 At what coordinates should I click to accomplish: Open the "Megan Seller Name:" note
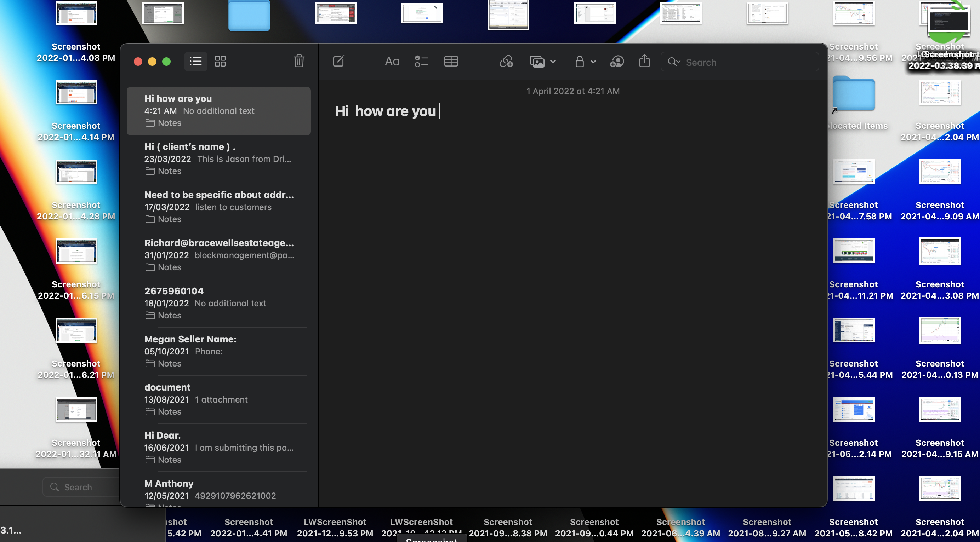coord(219,351)
